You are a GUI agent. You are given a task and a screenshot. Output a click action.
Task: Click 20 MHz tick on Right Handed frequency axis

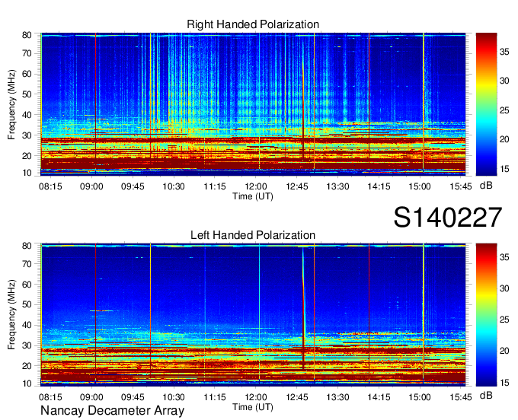27,156
